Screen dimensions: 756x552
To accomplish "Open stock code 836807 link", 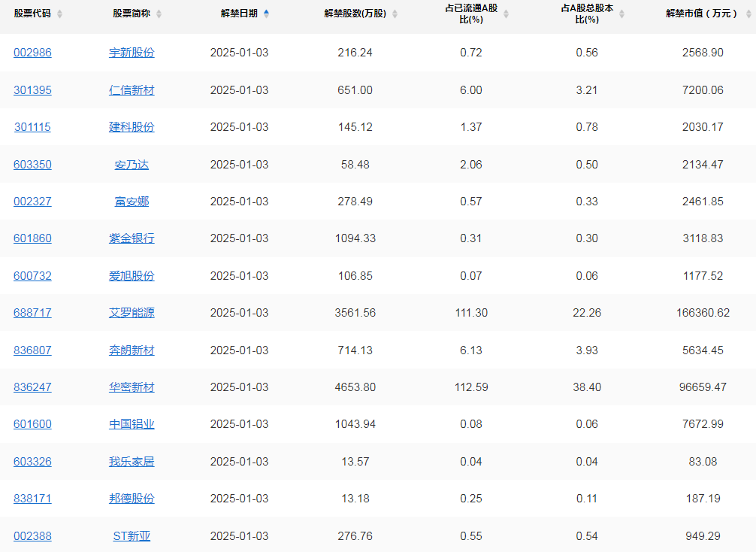I will coord(32,350).
